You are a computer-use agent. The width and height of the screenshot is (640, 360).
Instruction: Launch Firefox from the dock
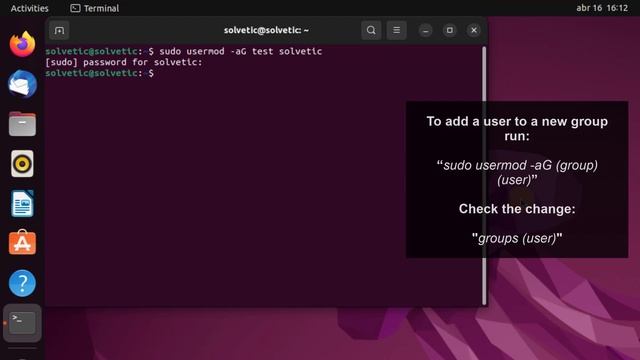point(22,44)
